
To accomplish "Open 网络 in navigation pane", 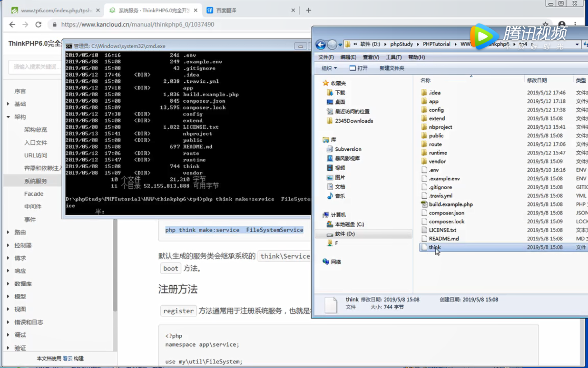I will coord(336,262).
